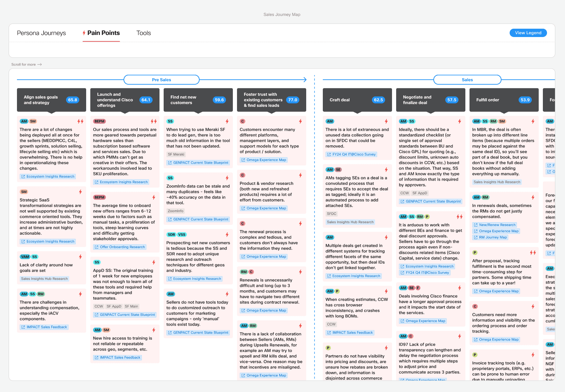
Task: Click the lightning icon on the customer platforms card
Action: [300, 121]
